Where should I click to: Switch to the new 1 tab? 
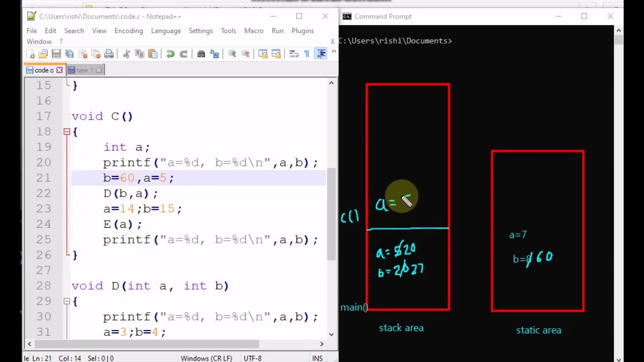click(x=85, y=70)
